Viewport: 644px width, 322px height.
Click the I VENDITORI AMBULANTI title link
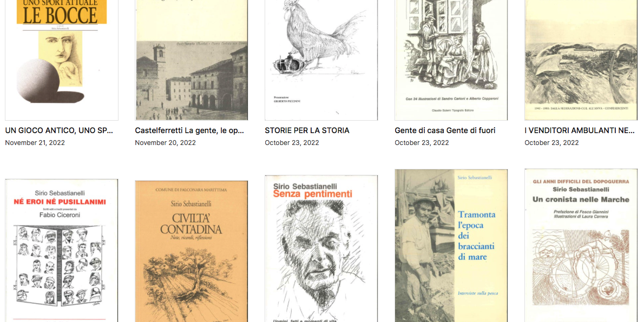pyautogui.click(x=580, y=130)
